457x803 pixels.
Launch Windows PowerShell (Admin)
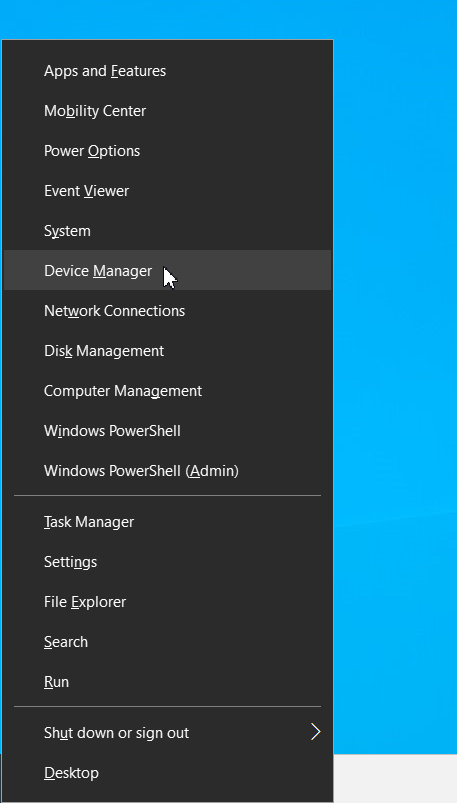[x=167, y=470]
